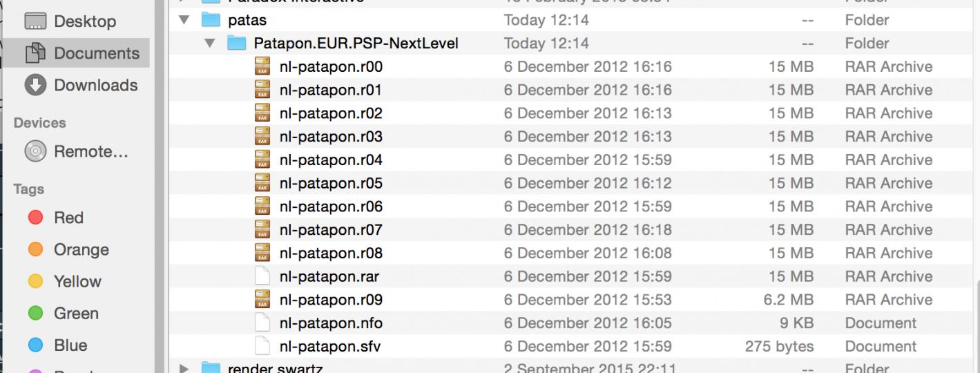This screenshot has width=980, height=373.
Task: Select file name nl-patapon.r02
Action: pos(331,113)
